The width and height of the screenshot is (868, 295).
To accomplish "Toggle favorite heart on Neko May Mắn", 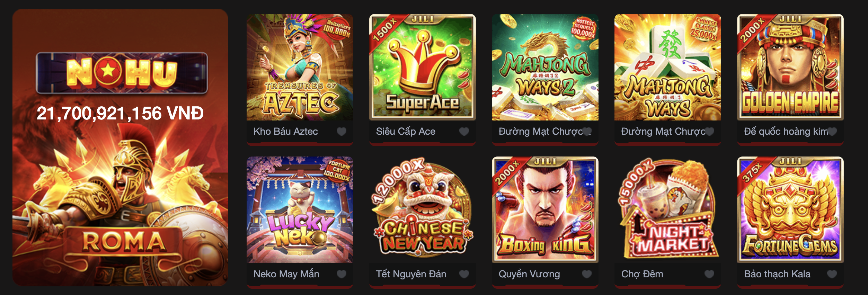I will pos(342,274).
